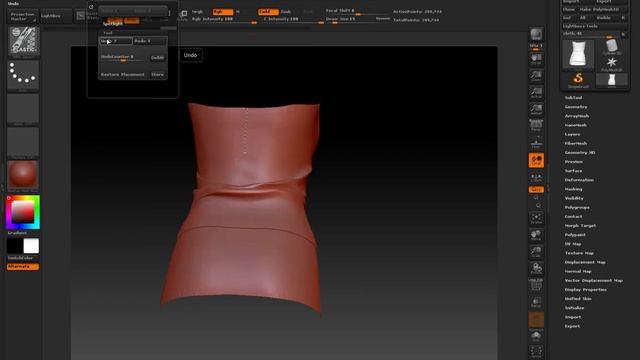This screenshot has width=640, height=360.
Task: Expand the FiberMesh section
Action: tap(576, 144)
